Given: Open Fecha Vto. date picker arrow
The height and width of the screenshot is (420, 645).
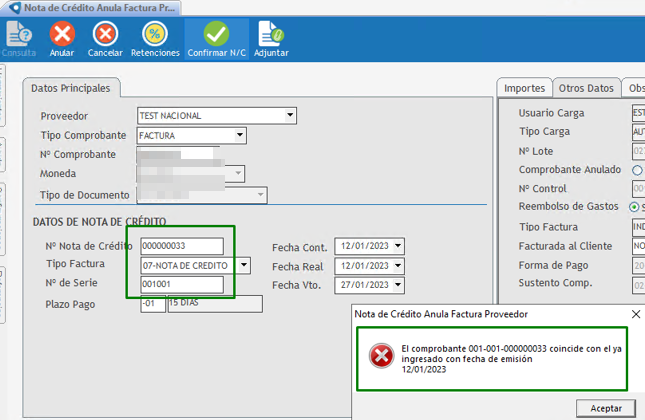Looking at the screenshot, I should 398,285.
